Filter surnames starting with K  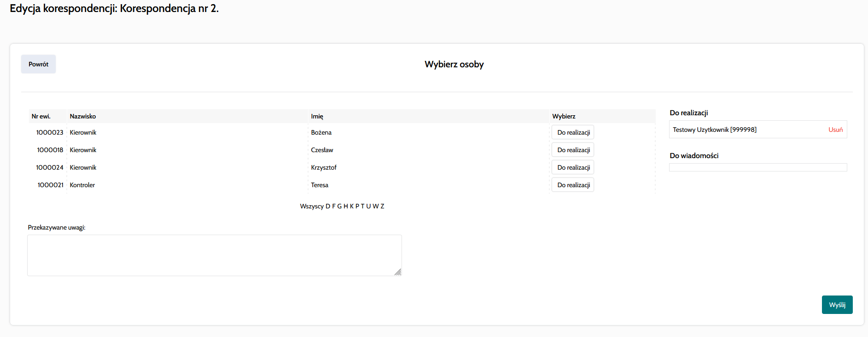(352, 206)
